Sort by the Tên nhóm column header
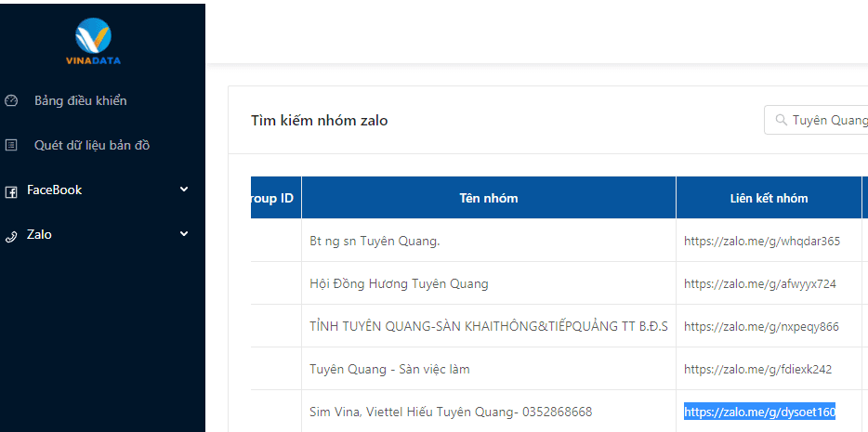 488,198
